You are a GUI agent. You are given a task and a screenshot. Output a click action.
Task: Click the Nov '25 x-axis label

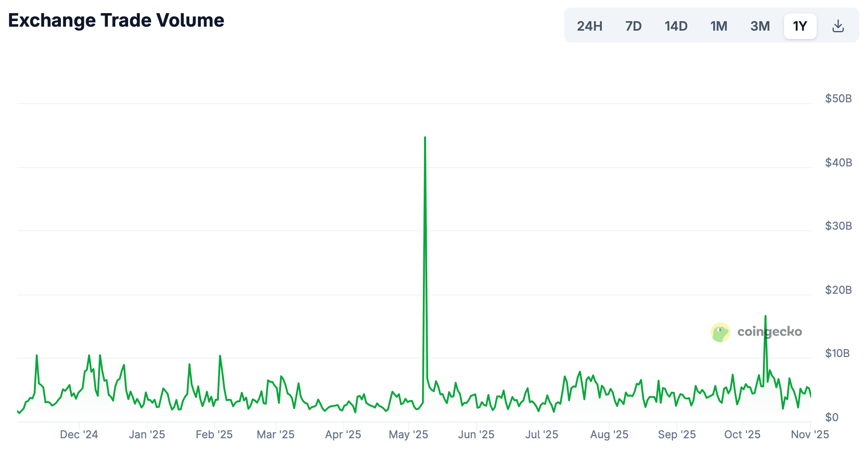(x=810, y=434)
